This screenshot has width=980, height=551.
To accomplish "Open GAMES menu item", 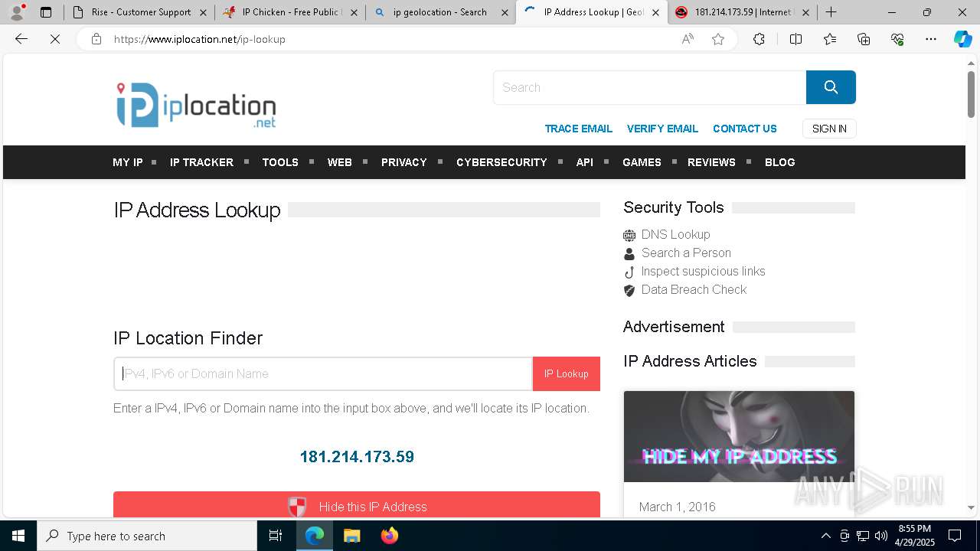I will (x=642, y=162).
